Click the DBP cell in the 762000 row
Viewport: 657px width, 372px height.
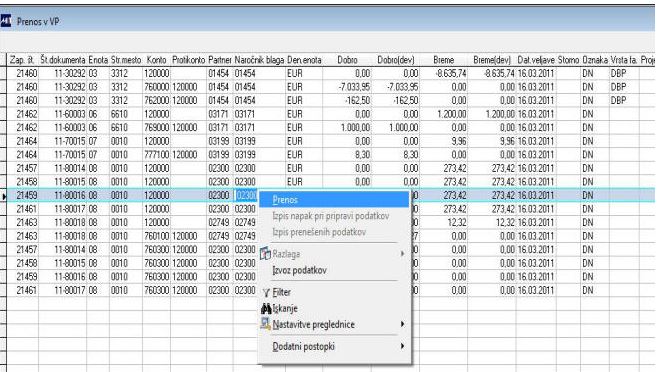(x=618, y=101)
